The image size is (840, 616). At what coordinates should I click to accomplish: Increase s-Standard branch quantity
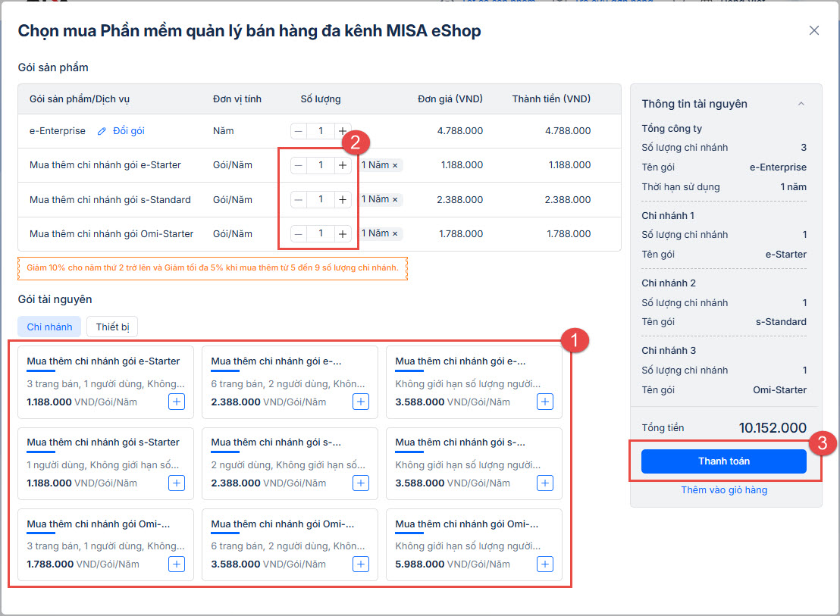click(x=343, y=199)
